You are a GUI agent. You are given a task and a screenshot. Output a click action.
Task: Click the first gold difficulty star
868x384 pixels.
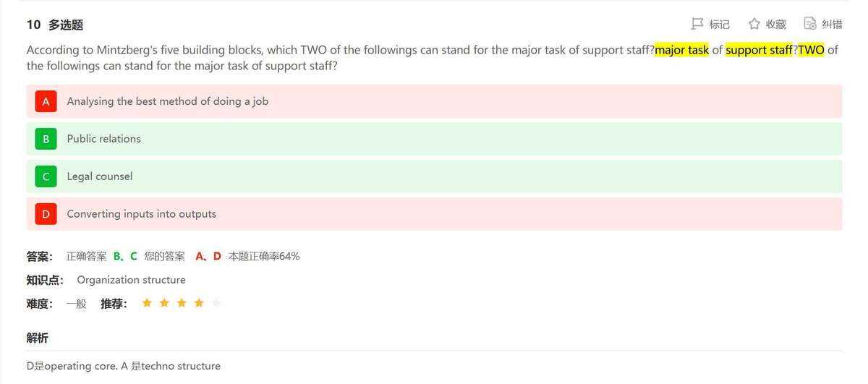[147, 303]
